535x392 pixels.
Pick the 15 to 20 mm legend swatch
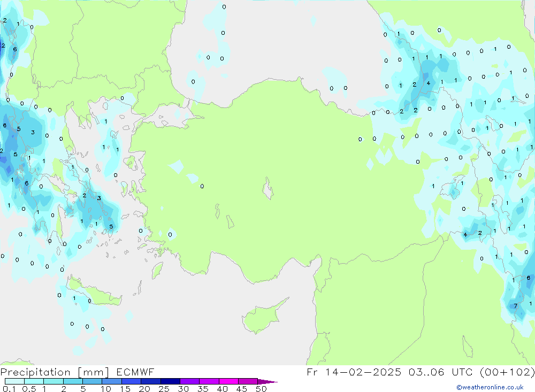[131, 381]
